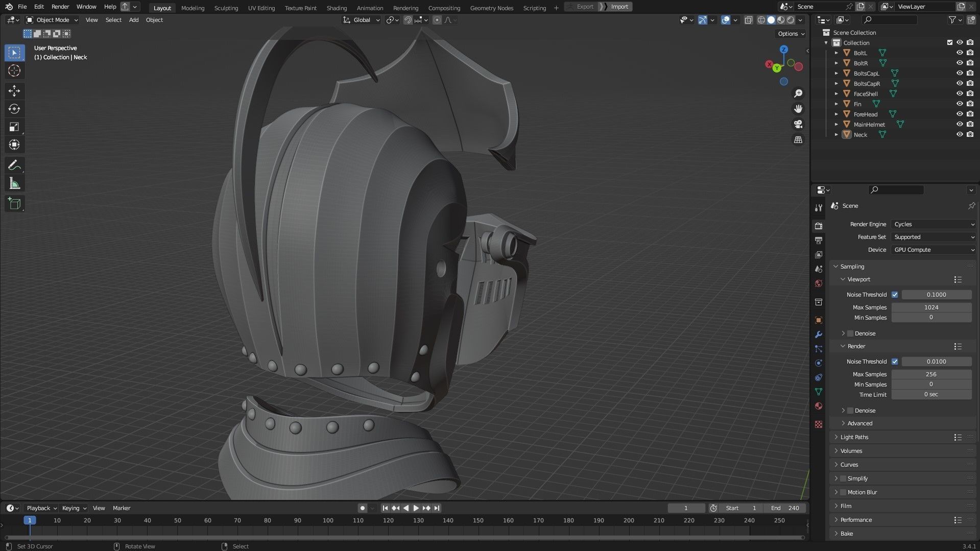The image size is (980, 551).
Task: Expand Light Paths panel
Action: tap(854, 437)
